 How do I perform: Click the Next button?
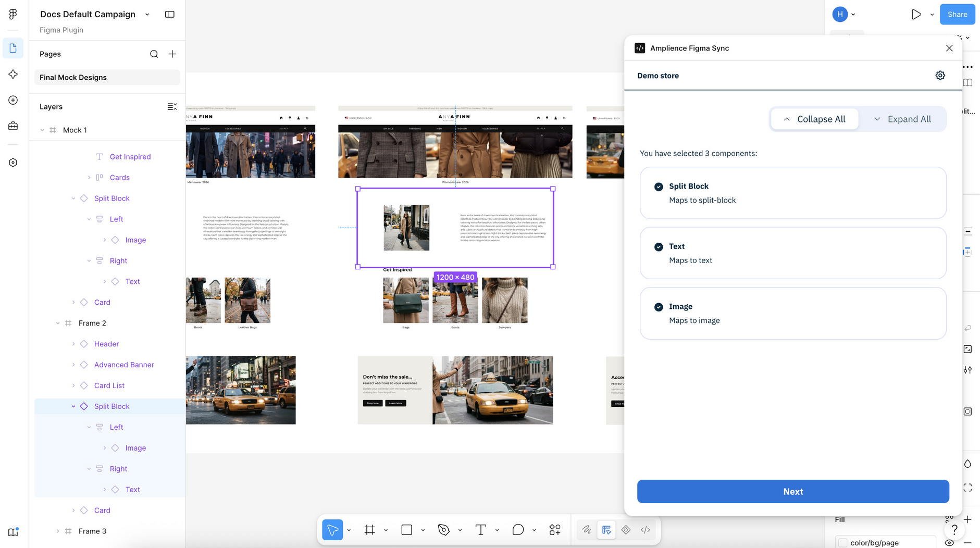(x=793, y=491)
